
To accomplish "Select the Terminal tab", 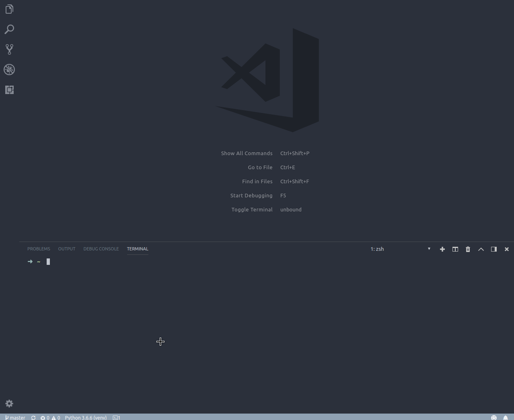I will coord(138,249).
